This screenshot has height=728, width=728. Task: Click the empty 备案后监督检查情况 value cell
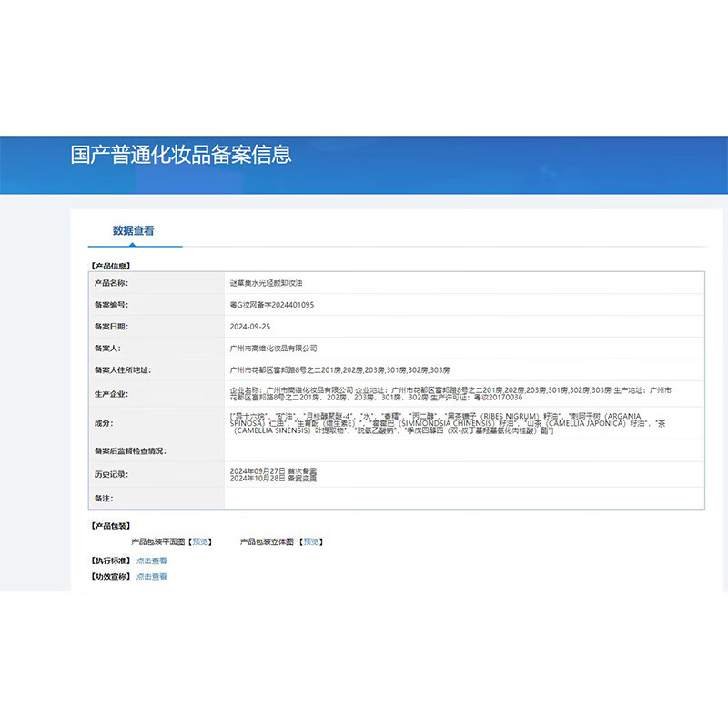pyautogui.click(x=462, y=450)
